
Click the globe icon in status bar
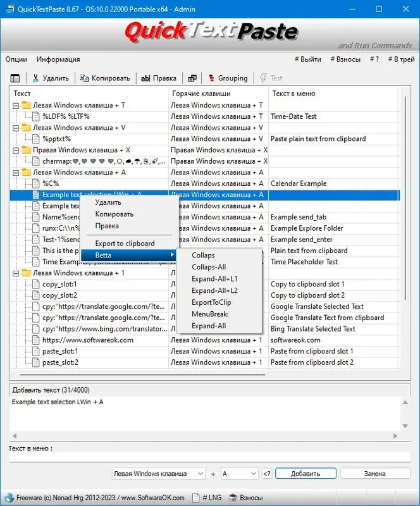pyautogui.click(x=9, y=498)
